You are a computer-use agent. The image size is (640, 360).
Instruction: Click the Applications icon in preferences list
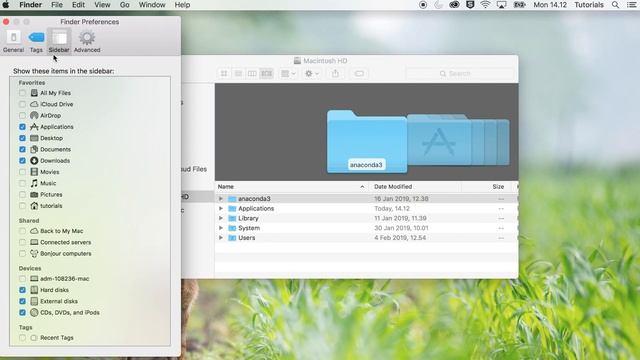tap(34, 127)
